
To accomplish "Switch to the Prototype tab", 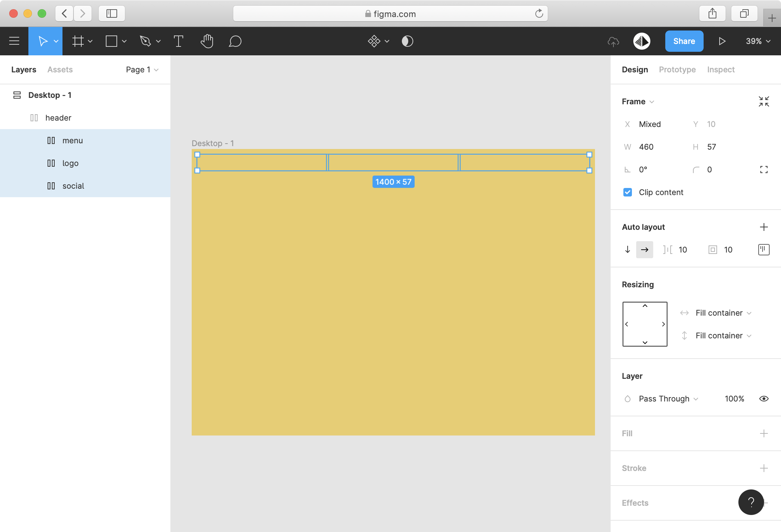I will click(x=677, y=70).
